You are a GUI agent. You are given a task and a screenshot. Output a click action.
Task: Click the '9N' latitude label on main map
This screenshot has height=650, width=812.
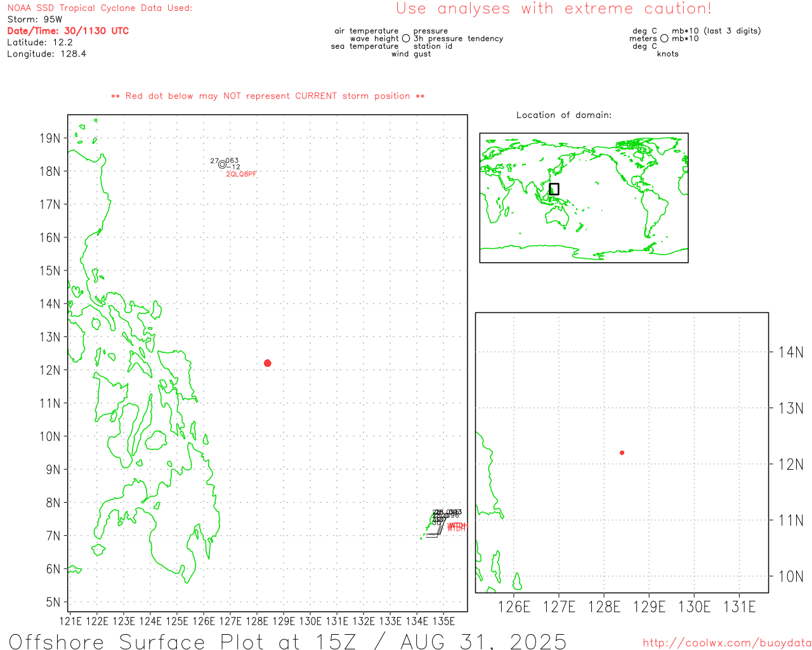[54, 470]
